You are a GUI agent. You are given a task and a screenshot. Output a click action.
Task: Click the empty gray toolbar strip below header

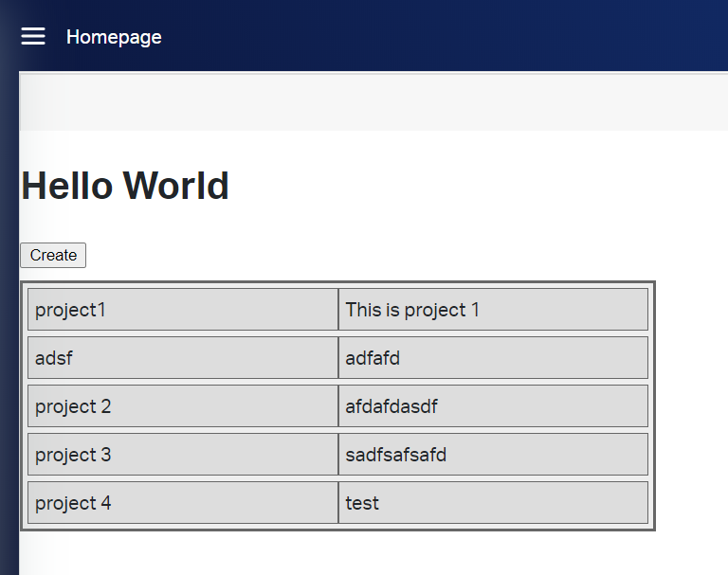(379, 102)
